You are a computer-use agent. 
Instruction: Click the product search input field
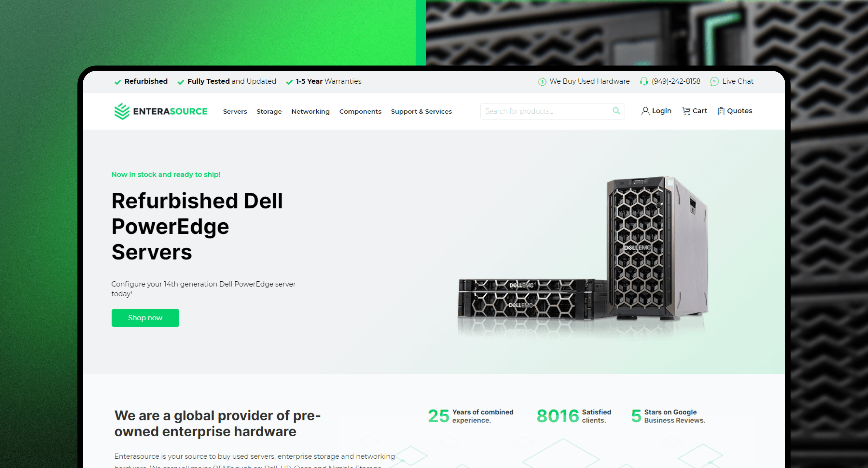(550, 111)
